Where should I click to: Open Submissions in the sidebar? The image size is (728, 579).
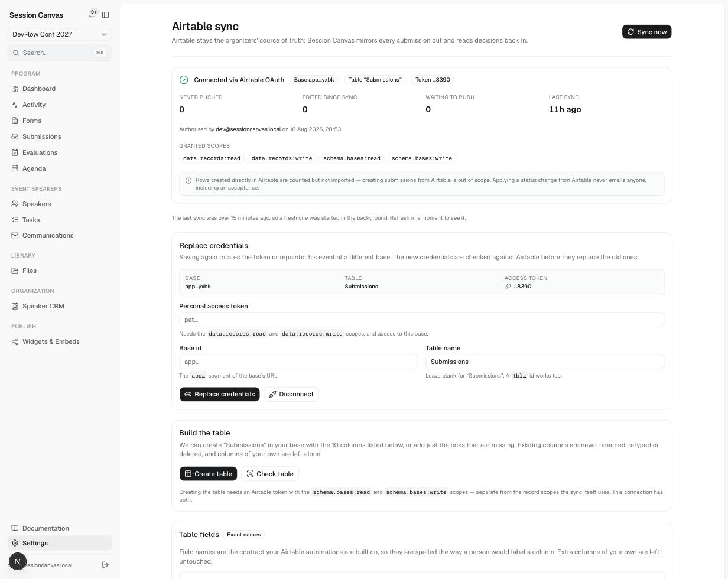tap(60, 136)
